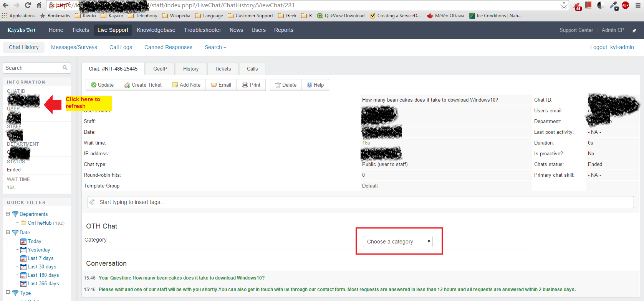
Task: Switch to the Calls tab
Action: [252, 69]
